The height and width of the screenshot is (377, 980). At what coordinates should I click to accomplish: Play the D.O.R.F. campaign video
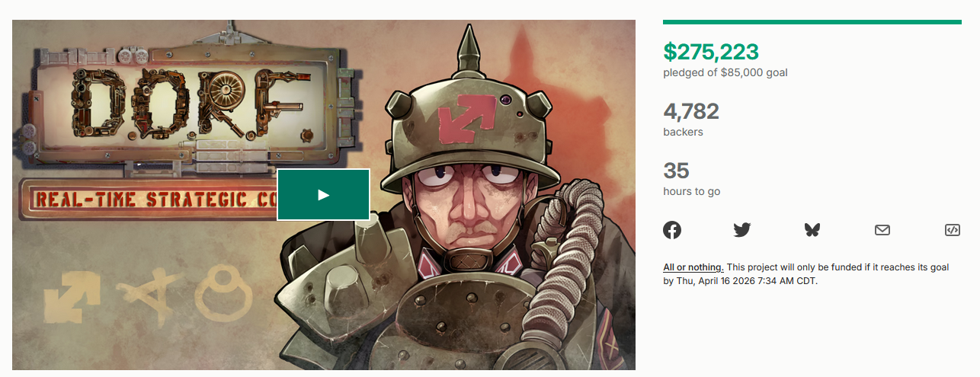click(x=323, y=195)
